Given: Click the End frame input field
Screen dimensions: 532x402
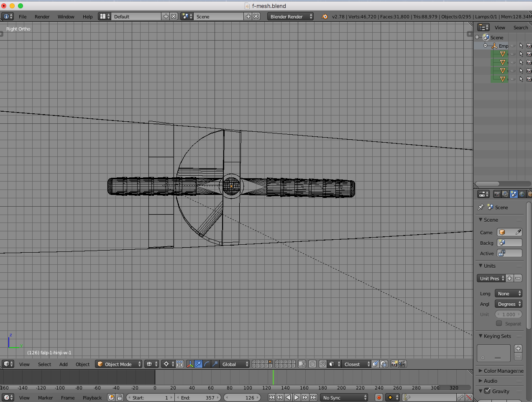Looking at the screenshot, I should click(198, 397).
